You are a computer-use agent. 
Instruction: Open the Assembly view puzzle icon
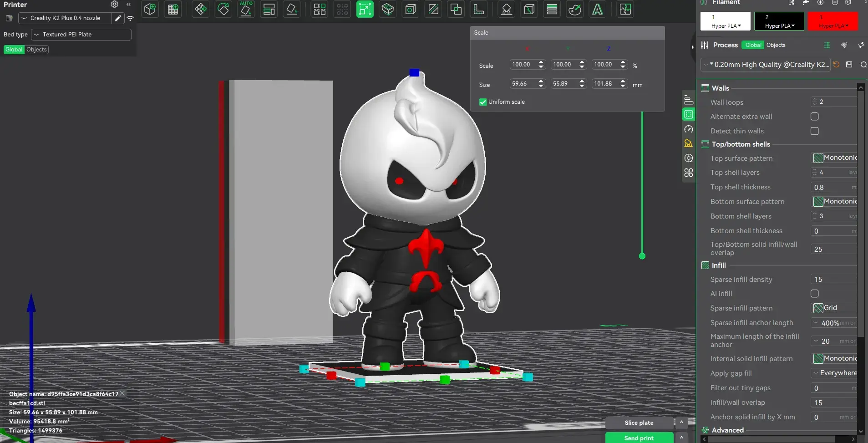625,9
